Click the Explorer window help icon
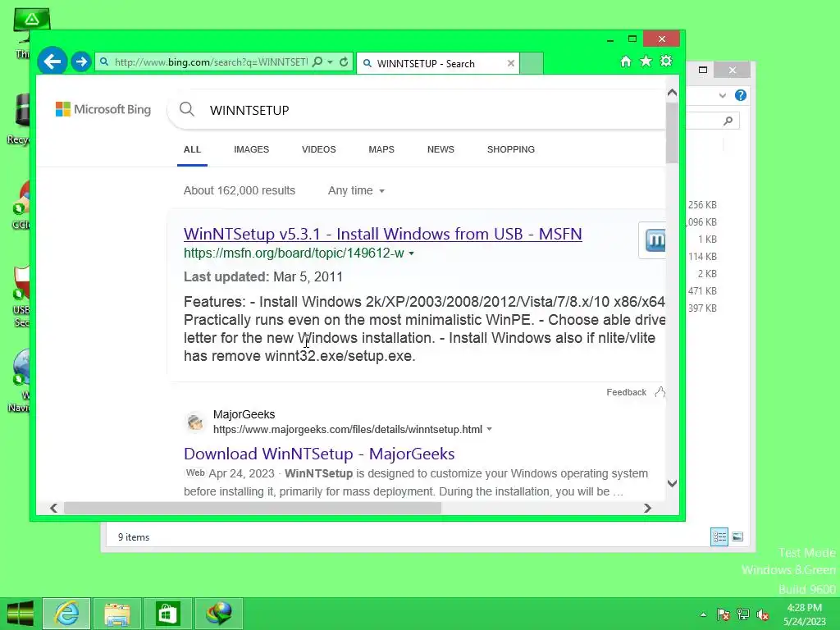 click(741, 95)
